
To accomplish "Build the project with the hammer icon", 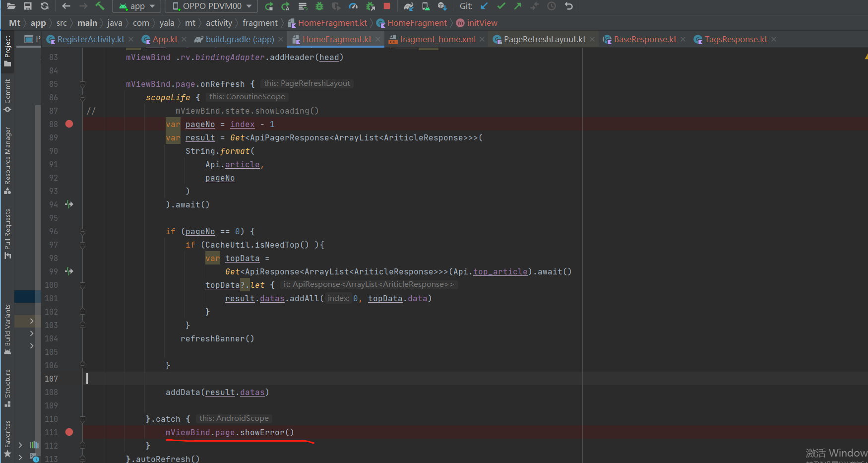I will [99, 6].
